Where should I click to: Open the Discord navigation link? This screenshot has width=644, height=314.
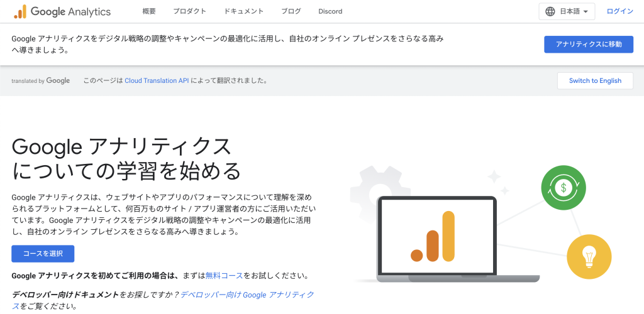tap(330, 11)
